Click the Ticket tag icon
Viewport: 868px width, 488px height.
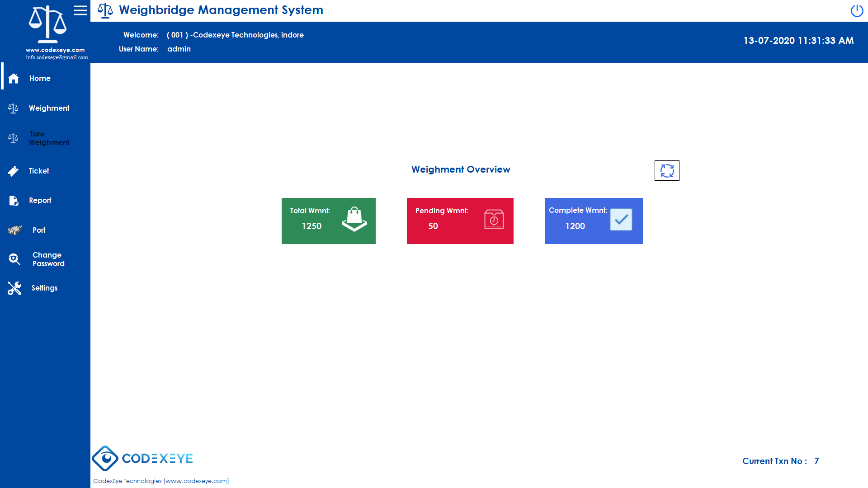tap(13, 171)
